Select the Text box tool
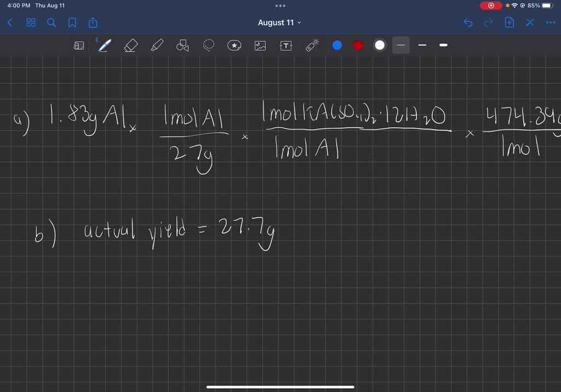The width and height of the screenshot is (561, 392). (286, 45)
